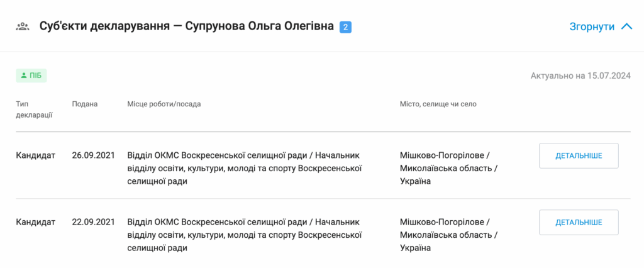Open ДЕТАЛЬНІШЕ for the 26.09.2021 declaration
644x268 pixels.
pos(579,155)
